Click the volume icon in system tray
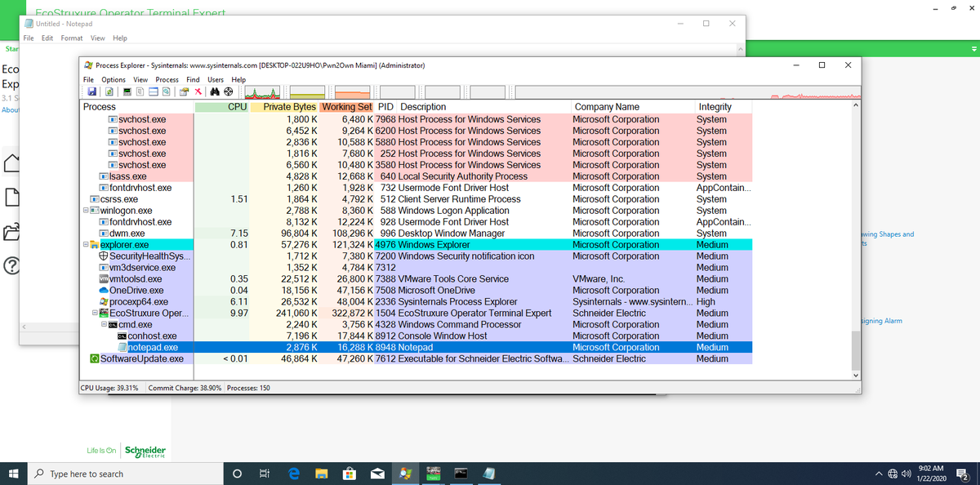 (x=908, y=474)
